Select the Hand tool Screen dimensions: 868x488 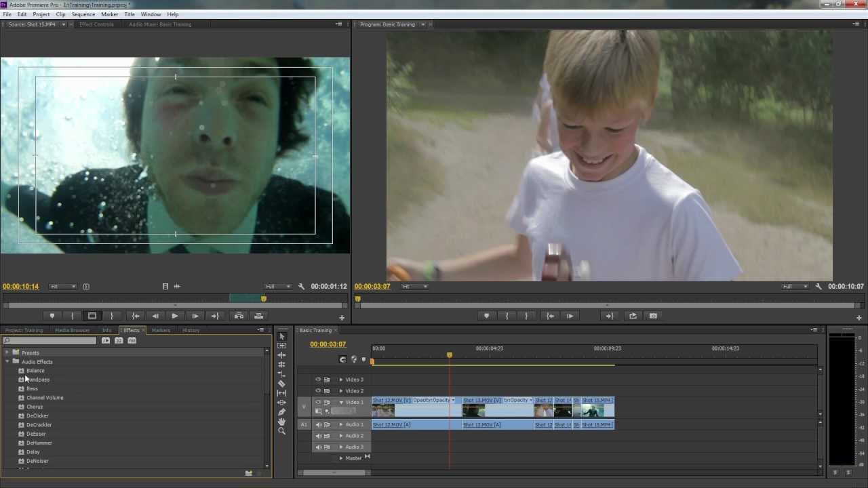point(282,422)
